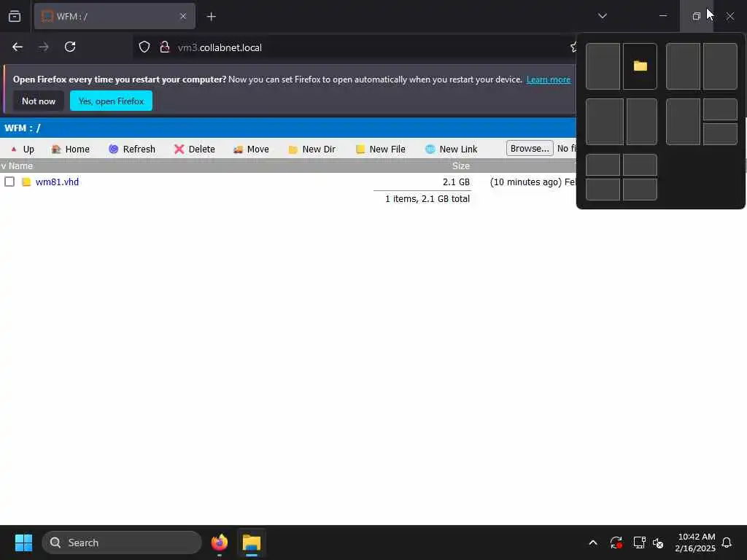Click the Browse... upload button
747x560 pixels.
(530, 149)
